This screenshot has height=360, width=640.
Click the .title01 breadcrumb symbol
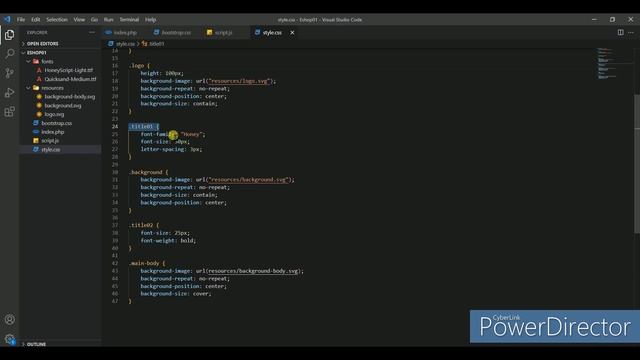(x=156, y=44)
